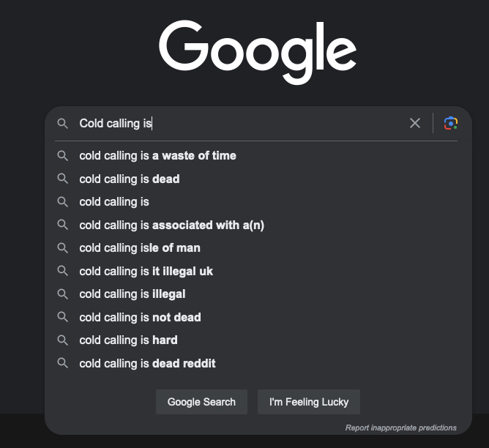Click magnifier icon beside 'a waste of time'
The image size is (489, 448).
[x=63, y=156]
